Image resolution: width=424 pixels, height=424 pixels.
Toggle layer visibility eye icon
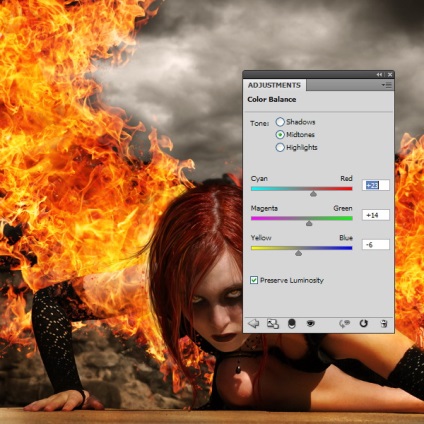pos(311,323)
